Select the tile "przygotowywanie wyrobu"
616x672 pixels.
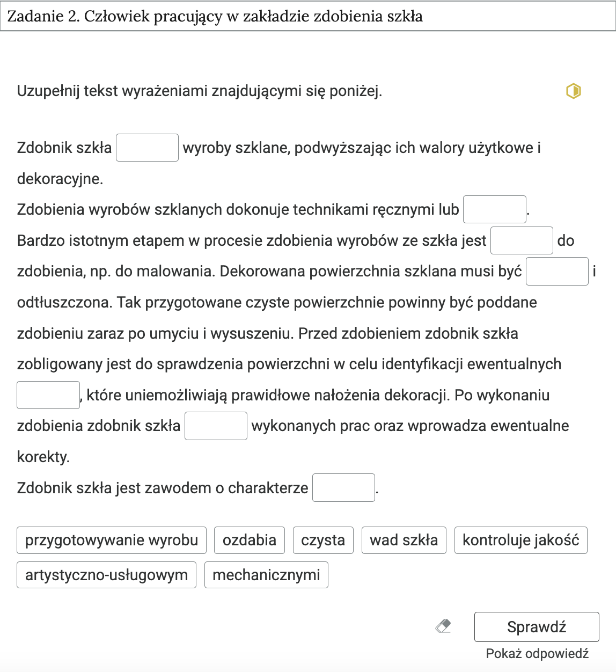pyautogui.click(x=111, y=540)
